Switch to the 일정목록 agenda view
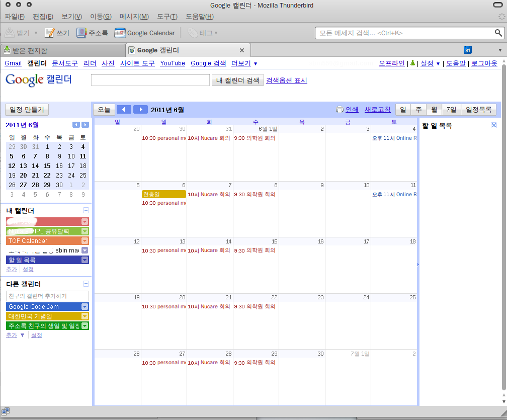Viewport: 507px width, 420px height. point(478,110)
